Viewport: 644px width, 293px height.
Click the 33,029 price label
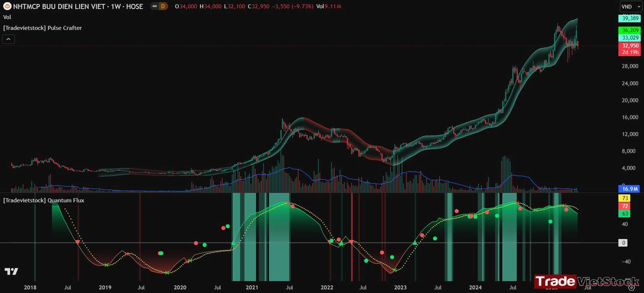click(630, 38)
